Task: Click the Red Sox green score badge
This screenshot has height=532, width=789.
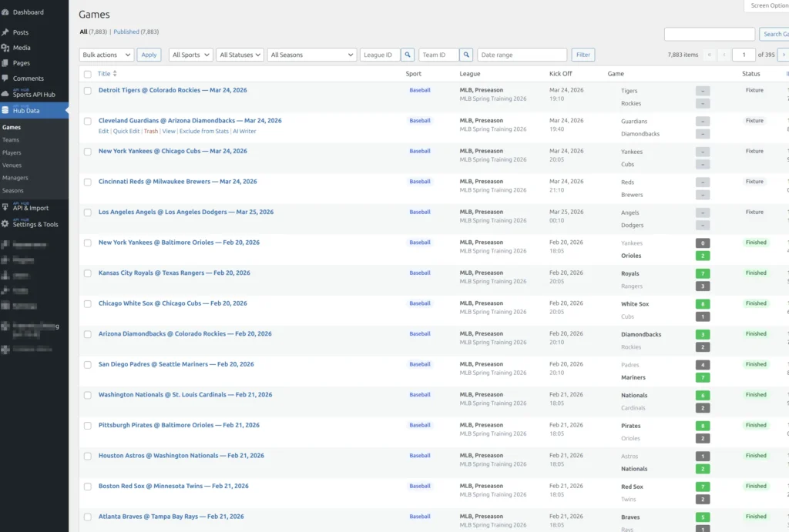Action: 703,487
